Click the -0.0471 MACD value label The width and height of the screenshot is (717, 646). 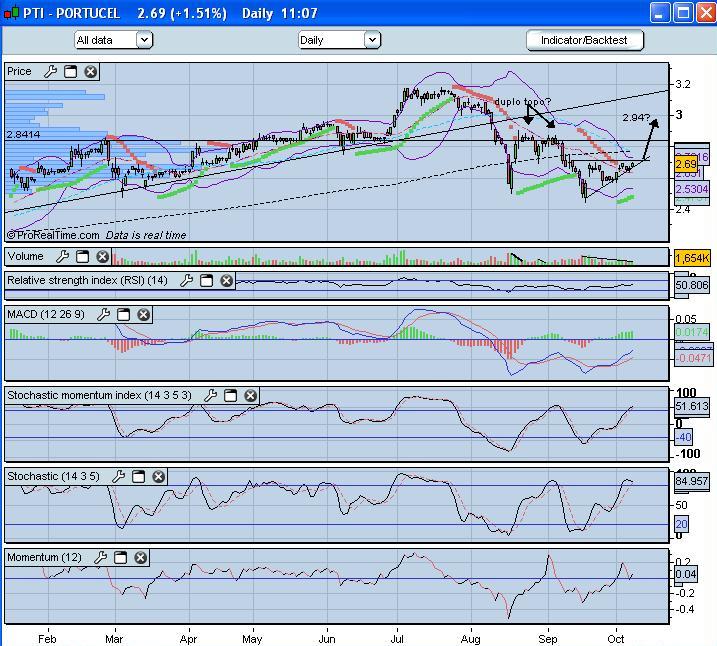click(x=693, y=358)
